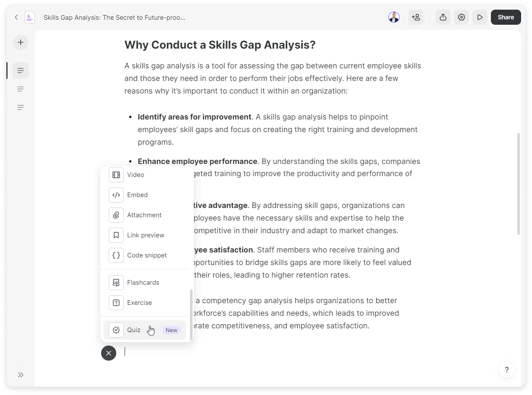Open the help question mark button
532x395 pixels.
(507, 370)
